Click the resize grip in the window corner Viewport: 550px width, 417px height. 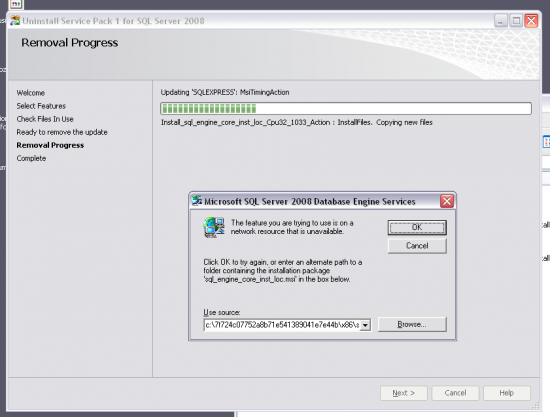535,406
